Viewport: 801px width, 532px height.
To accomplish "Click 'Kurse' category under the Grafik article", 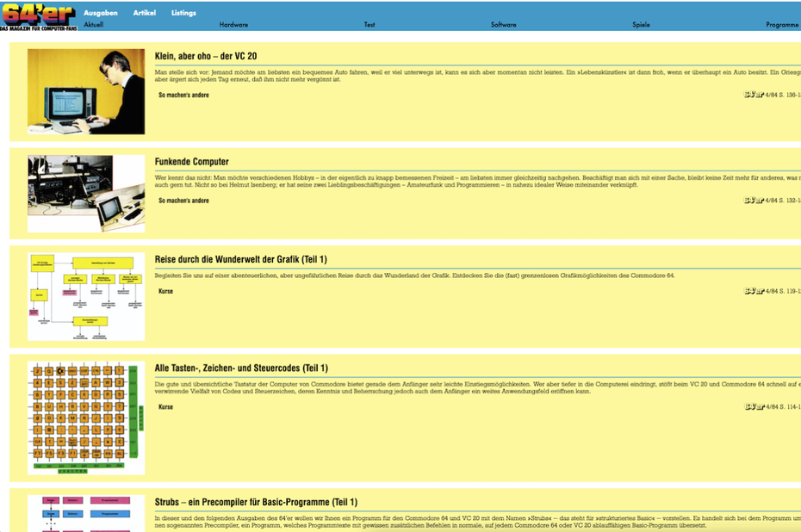I will (165, 291).
